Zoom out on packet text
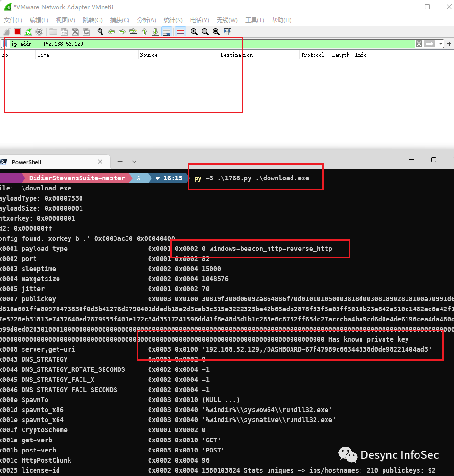Image resolution: width=454 pixels, height=476 pixels. click(205, 32)
